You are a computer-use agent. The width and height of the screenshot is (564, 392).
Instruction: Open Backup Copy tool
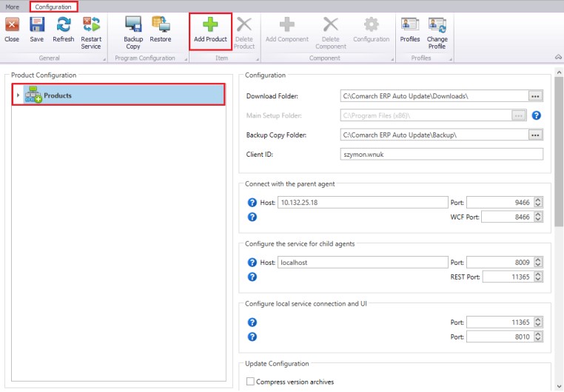click(133, 25)
